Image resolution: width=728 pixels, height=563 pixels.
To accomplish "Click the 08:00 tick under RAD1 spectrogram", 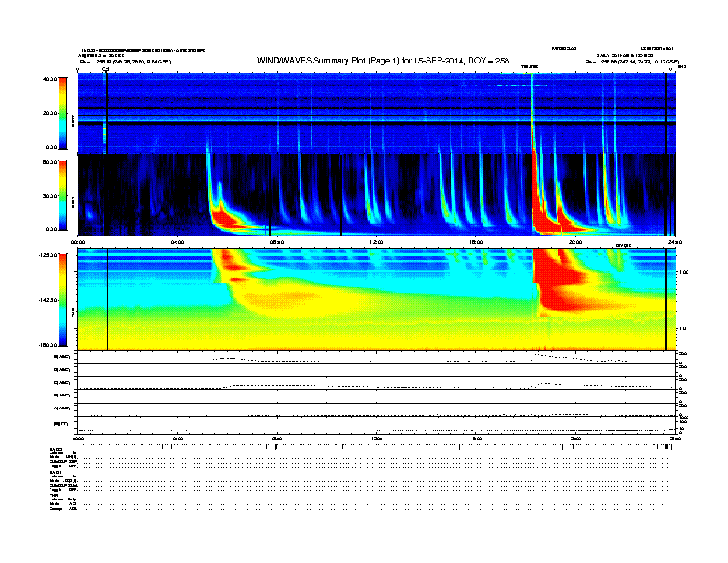I will [277, 242].
